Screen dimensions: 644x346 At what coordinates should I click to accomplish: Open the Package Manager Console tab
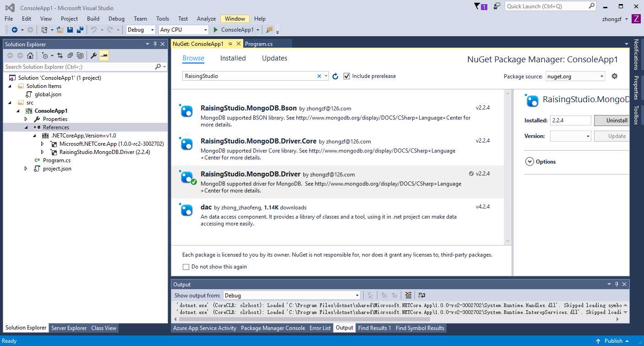coord(273,328)
